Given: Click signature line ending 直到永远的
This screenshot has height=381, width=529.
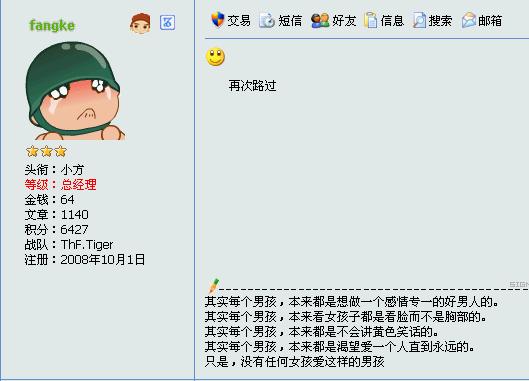Looking at the screenshot, I should coord(340,347).
